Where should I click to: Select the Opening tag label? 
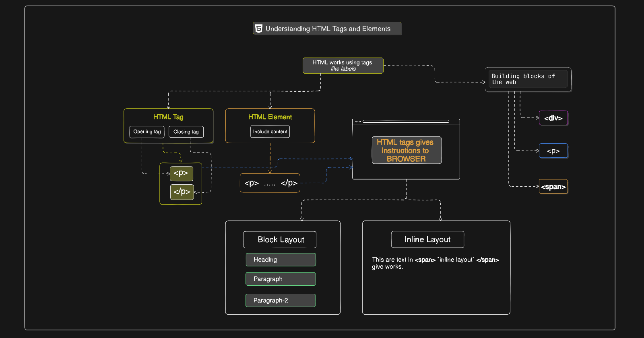(x=147, y=132)
